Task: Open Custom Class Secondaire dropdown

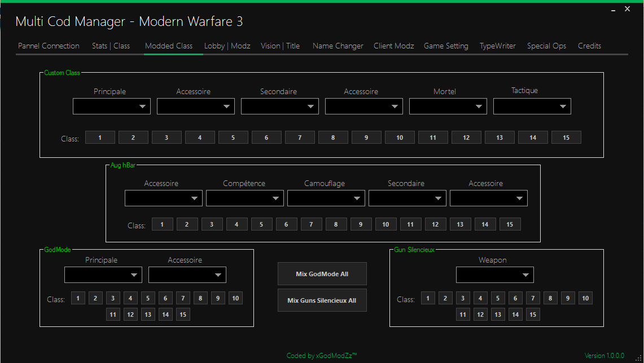Action: [x=280, y=106]
